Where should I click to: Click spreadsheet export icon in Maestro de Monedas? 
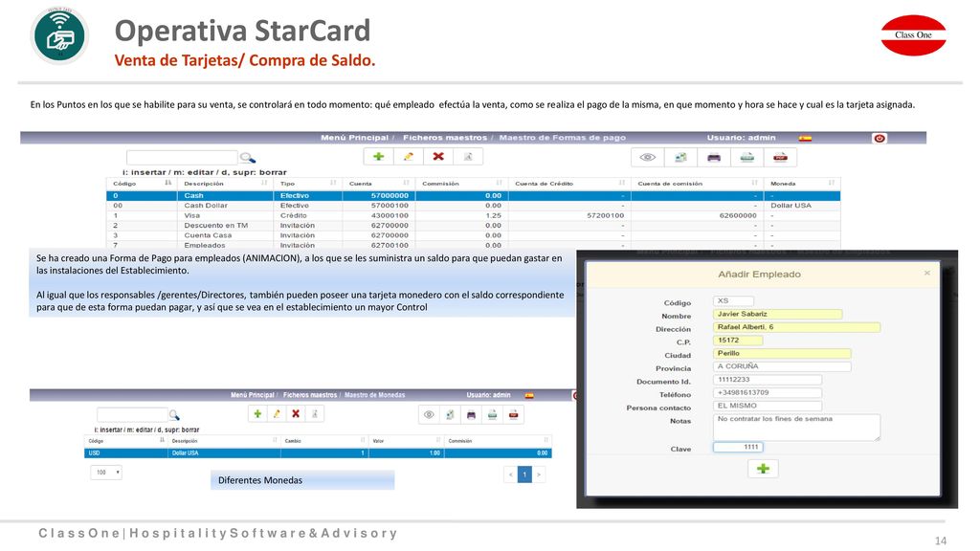pos(450,415)
